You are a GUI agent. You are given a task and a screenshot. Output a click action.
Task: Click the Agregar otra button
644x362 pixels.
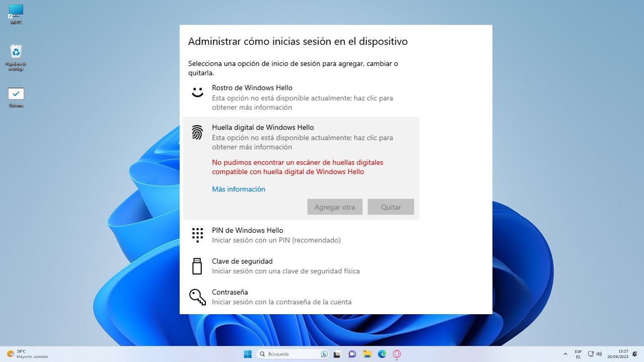335,207
